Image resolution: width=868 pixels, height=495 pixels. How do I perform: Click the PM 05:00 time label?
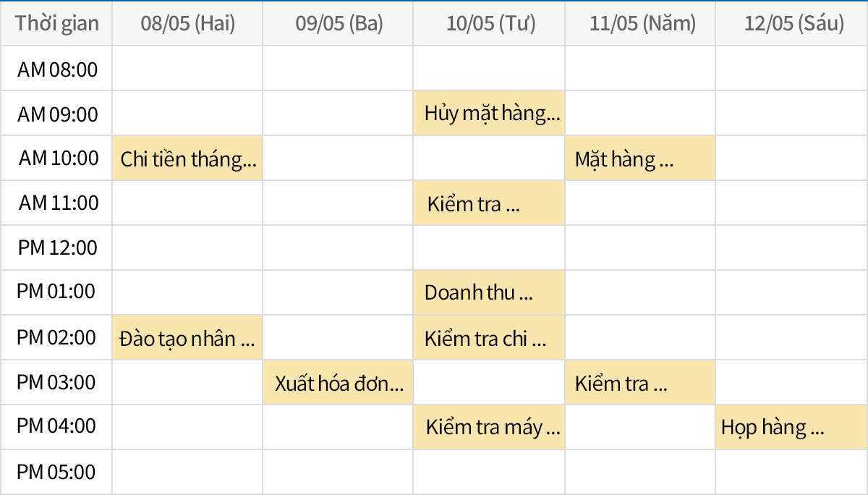[x=56, y=472]
